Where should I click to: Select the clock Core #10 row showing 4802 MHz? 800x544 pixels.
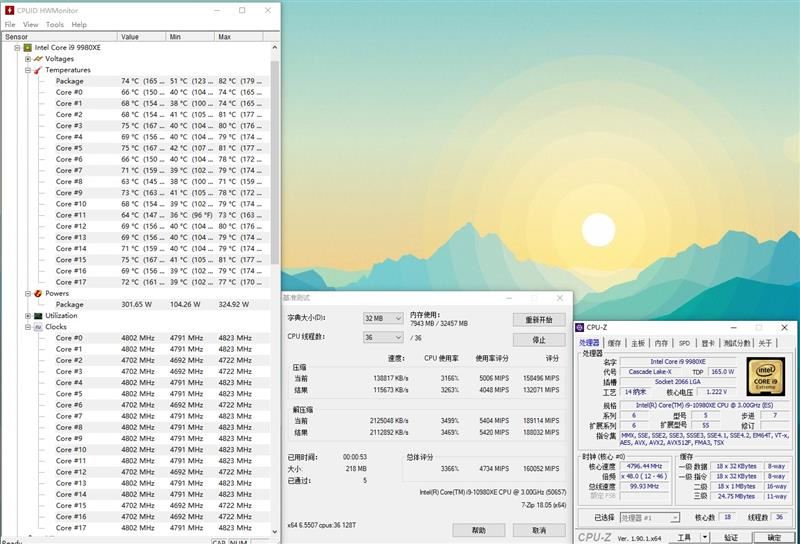tap(162, 450)
